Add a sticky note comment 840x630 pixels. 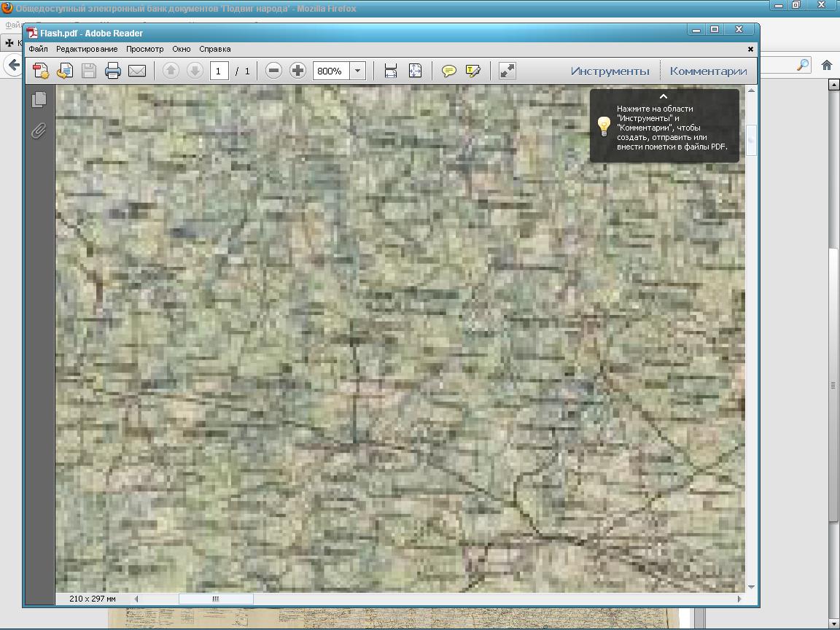(449, 71)
